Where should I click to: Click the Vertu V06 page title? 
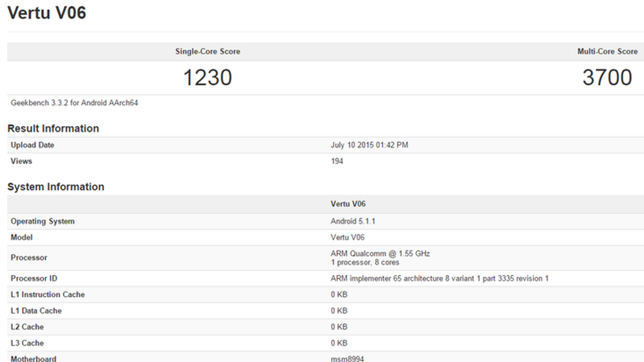(x=47, y=13)
